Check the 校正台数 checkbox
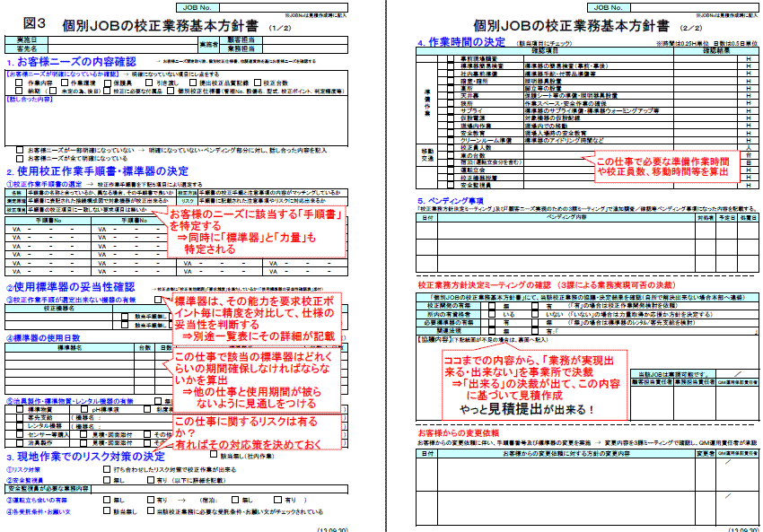This screenshot has height=532, width=763. (x=258, y=83)
